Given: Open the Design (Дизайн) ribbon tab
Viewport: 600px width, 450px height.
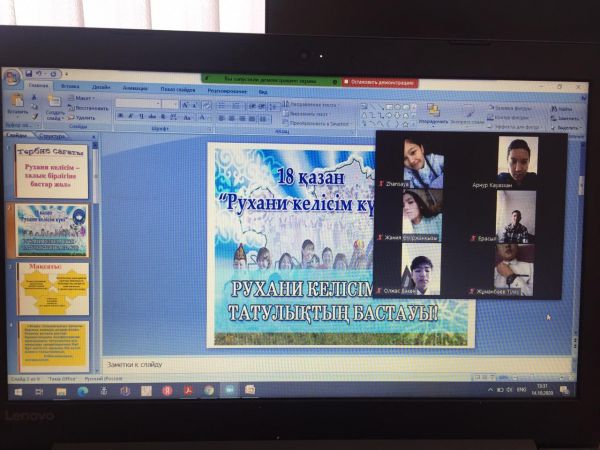Looking at the screenshot, I should tap(101, 87).
